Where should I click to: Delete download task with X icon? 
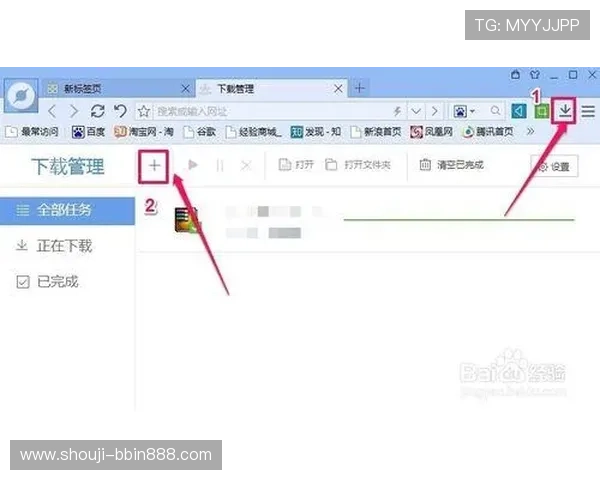point(246,165)
